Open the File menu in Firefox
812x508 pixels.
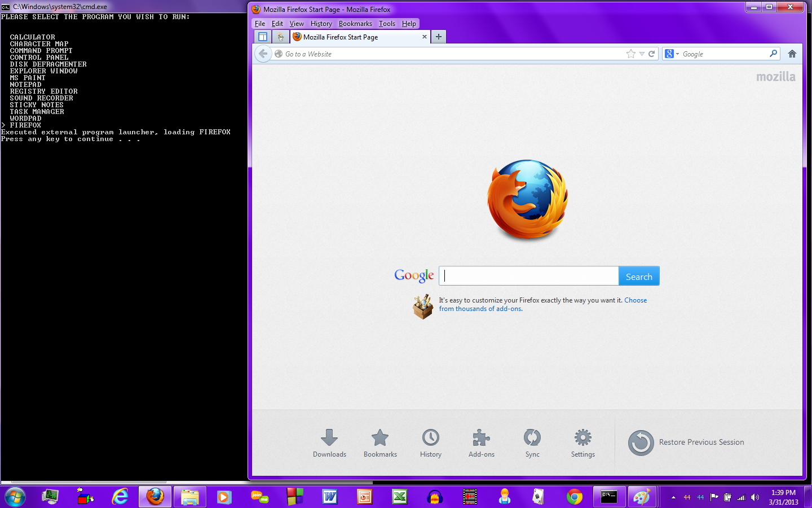tap(260, 24)
